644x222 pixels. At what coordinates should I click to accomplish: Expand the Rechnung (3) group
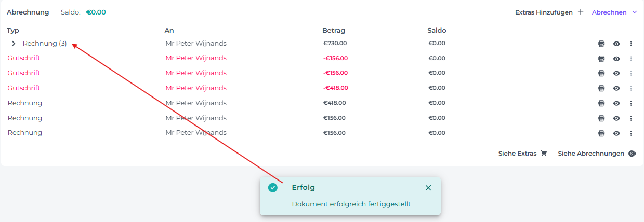click(14, 44)
